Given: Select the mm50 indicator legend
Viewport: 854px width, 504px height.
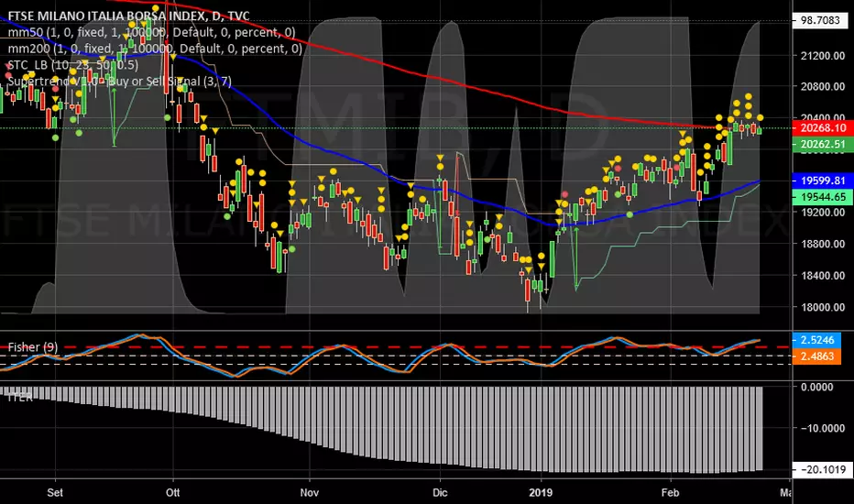Looking at the screenshot, I should tap(151, 32).
